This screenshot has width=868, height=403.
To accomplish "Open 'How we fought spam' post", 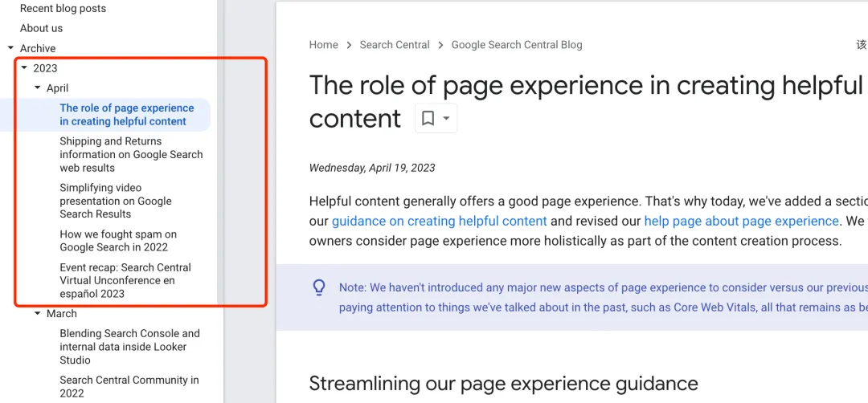I will point(118,241).
